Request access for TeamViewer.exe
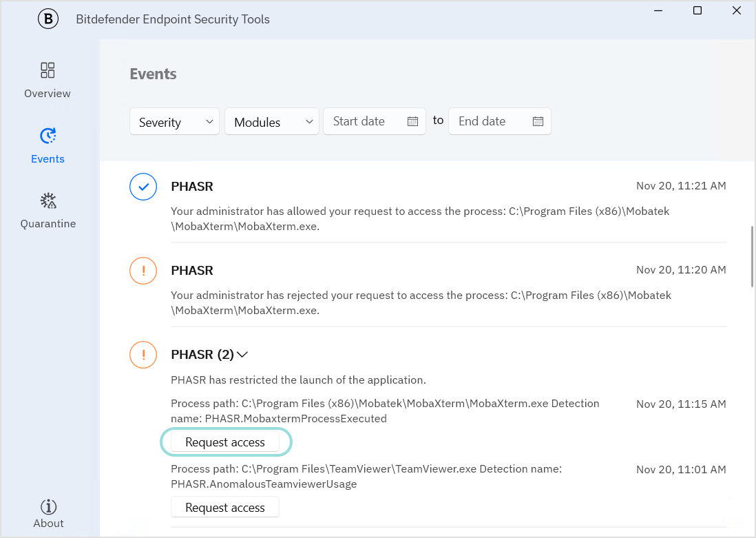756x538 pixels. (x=225, y=508)
